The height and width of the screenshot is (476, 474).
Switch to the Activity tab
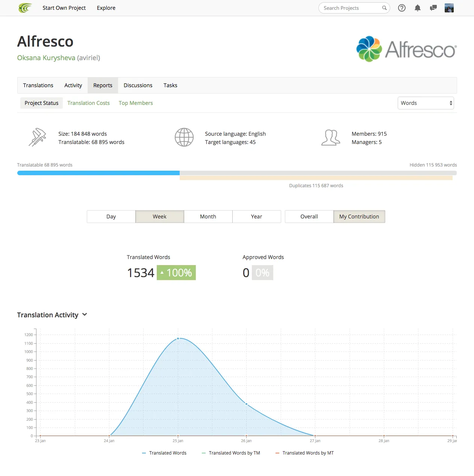coord(73,85)
